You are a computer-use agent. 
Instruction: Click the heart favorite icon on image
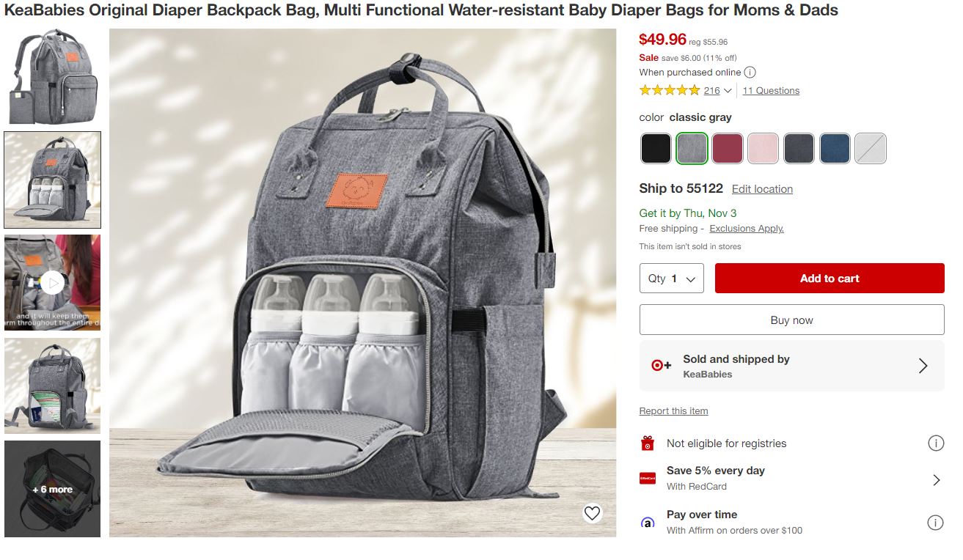(592, 513)
